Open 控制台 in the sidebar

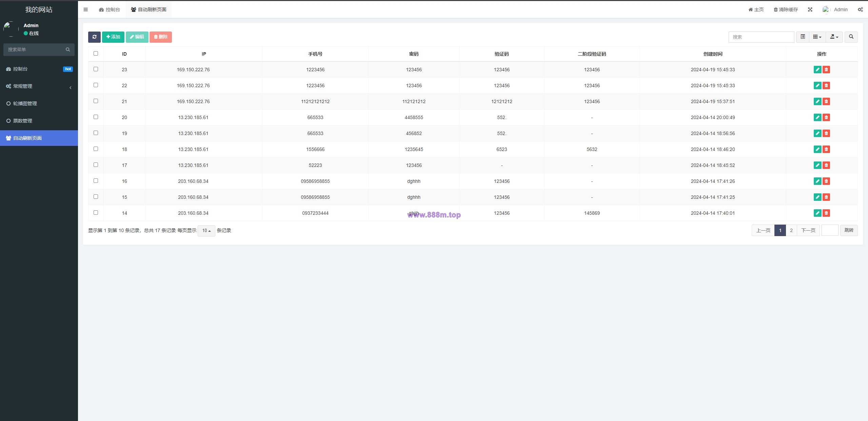click(39, 69)
